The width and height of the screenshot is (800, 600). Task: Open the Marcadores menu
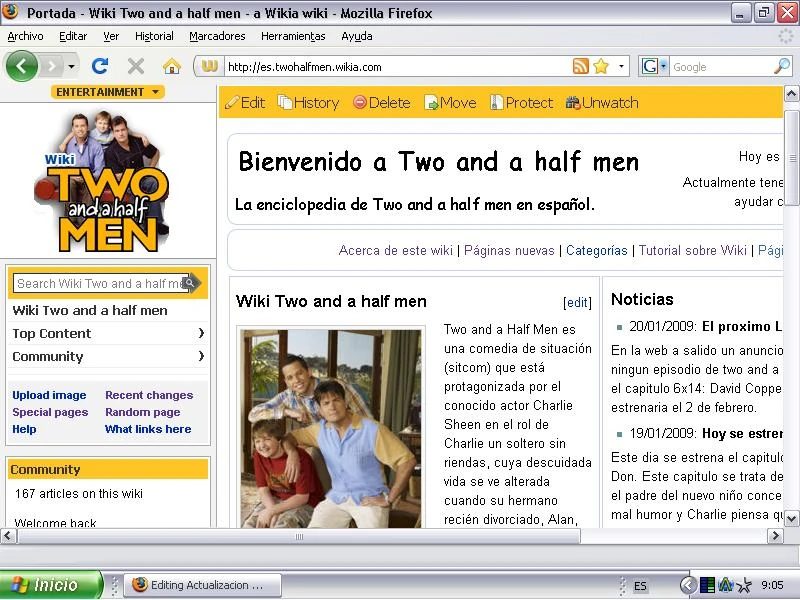(217, 36)
